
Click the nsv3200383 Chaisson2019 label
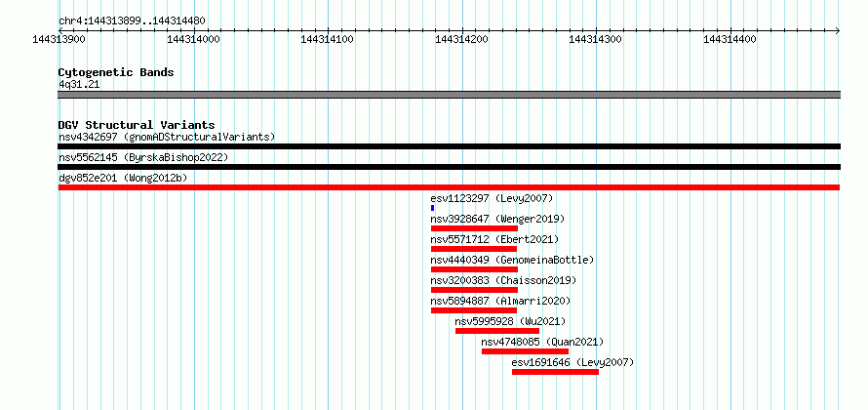point(503,280)
